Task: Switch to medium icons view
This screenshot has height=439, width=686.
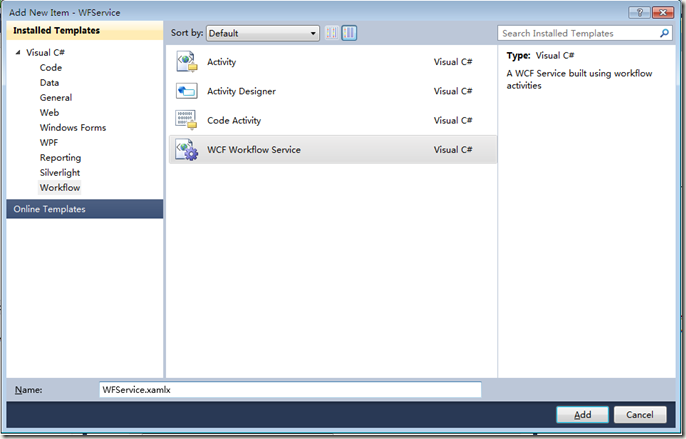Action: (349, 33)
